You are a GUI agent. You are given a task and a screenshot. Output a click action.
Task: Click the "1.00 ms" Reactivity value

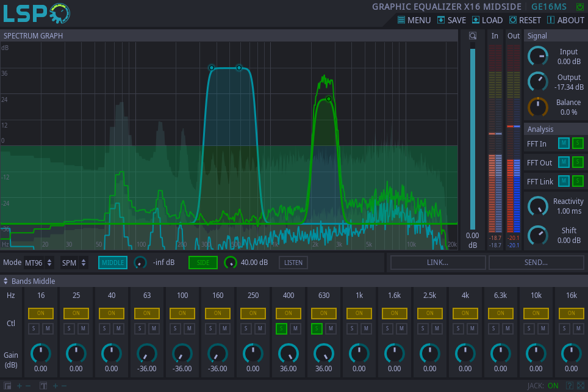[x=569, y=211]
